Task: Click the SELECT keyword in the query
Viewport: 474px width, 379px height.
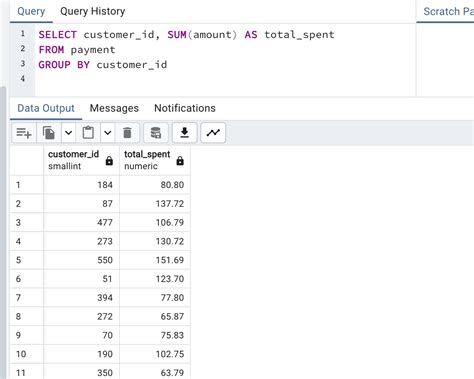Action: point(58,35)
